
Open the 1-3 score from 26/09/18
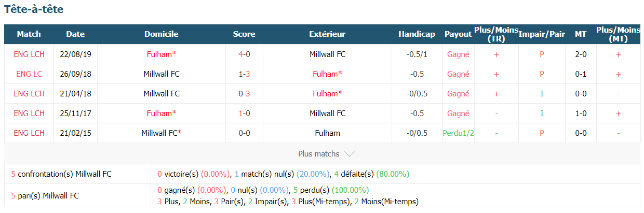pyautogui.click(x=244, y=74)
